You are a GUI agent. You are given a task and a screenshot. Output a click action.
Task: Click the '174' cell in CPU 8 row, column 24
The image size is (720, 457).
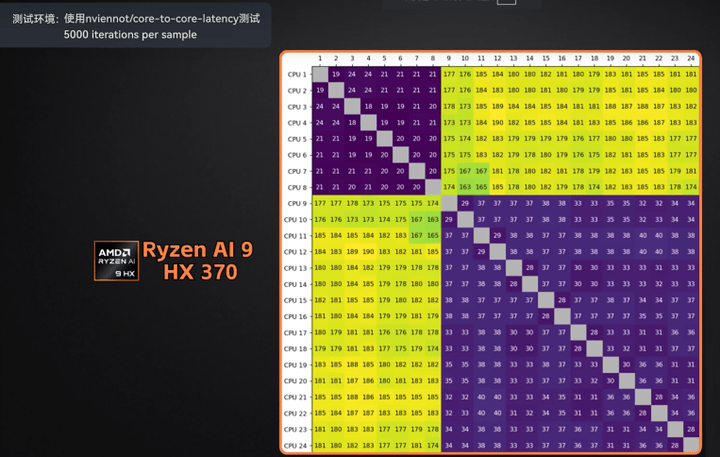[691, 187]
